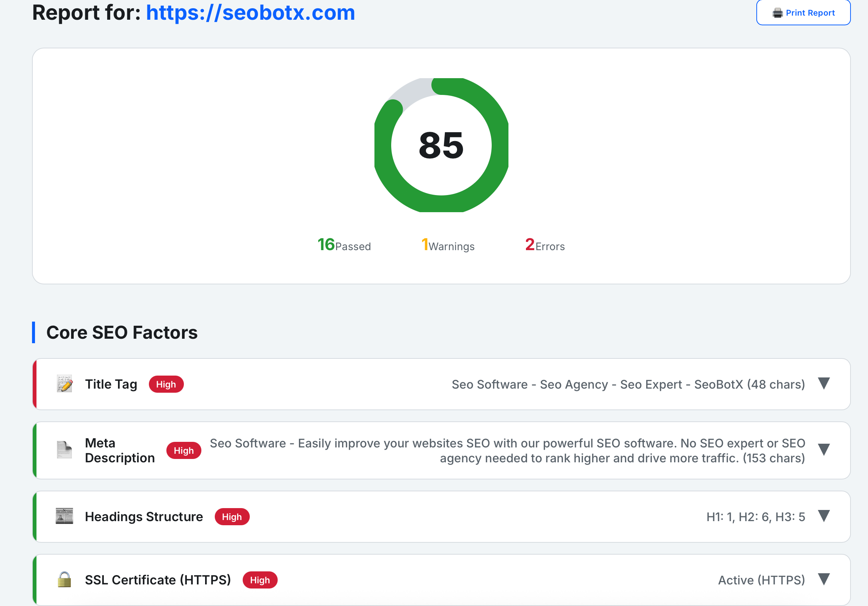The image size is (868, 606).
Task: Click the SSL Certificate padlock icon
Action: 64,579
